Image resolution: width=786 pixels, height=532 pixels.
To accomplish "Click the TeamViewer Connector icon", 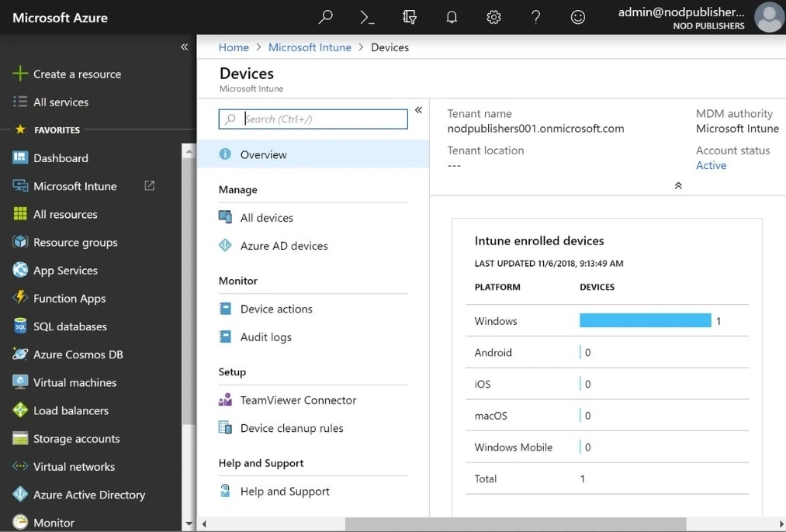I will 225,399.
